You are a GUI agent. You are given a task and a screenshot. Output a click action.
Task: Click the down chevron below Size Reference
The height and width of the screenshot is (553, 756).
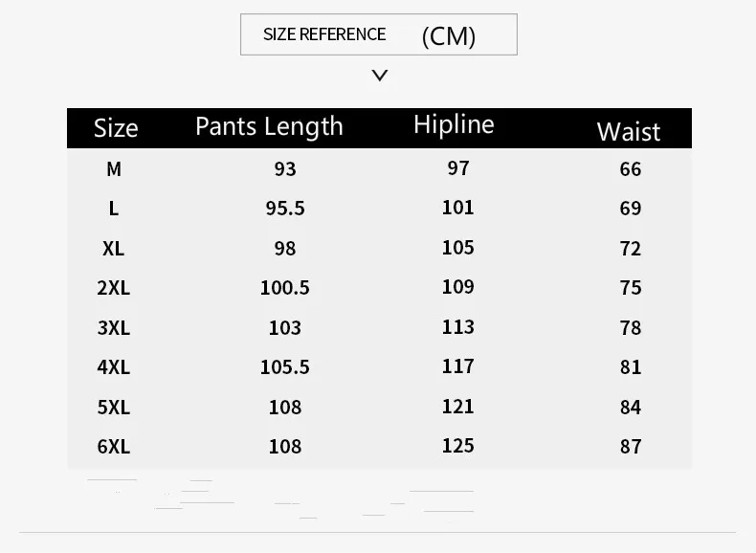(380, 76)
